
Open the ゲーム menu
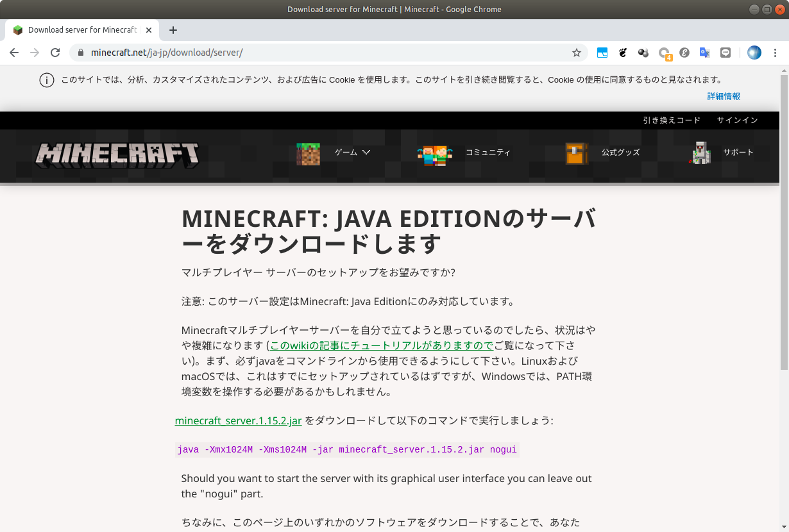tap(346, 153)
